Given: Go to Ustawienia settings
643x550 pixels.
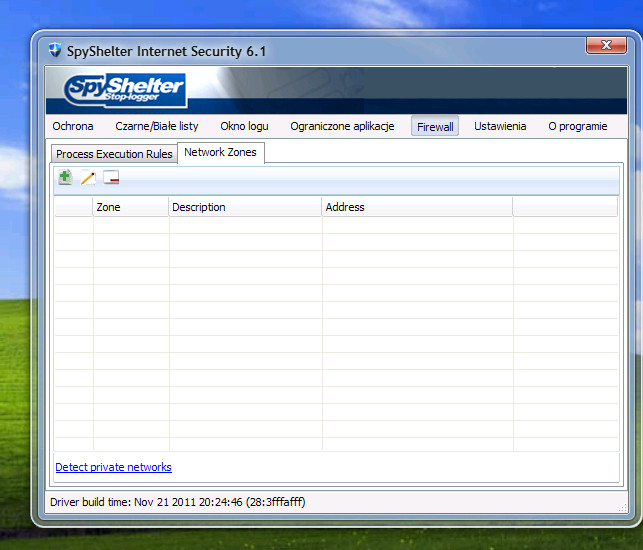Looking at the screenshot, I should pyautogui.click(x=500, y=126).
